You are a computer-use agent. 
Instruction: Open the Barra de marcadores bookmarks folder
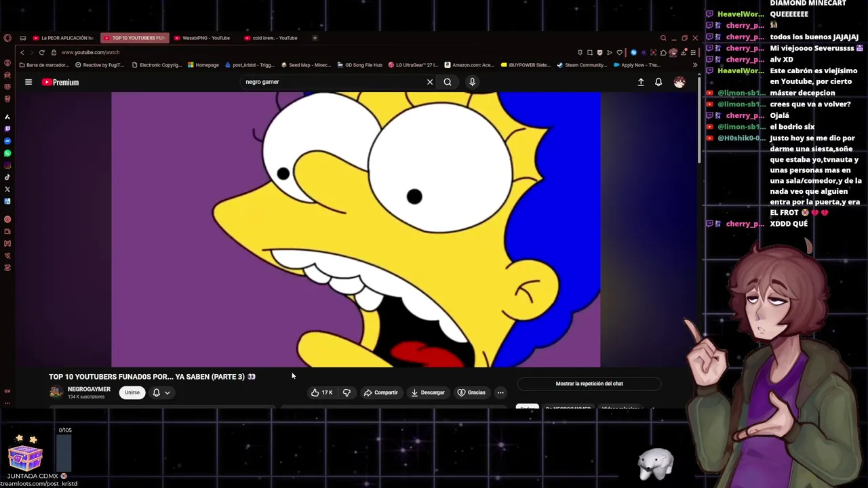click(45, 65)
